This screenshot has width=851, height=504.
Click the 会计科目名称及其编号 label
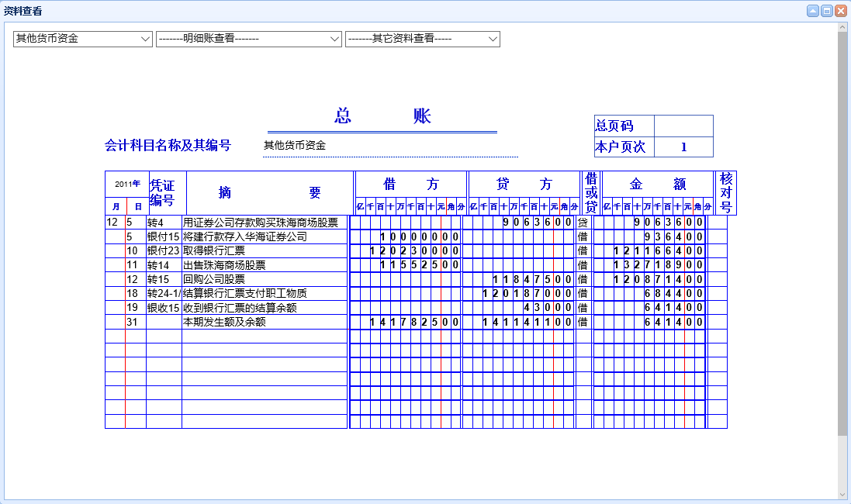pyautogui.click(x=168, y=145)
